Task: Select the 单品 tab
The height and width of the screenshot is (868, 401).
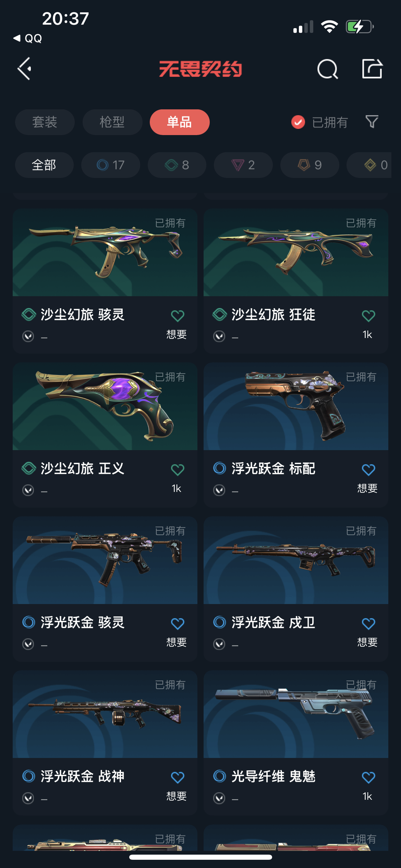Action: [x=180, y=122]
